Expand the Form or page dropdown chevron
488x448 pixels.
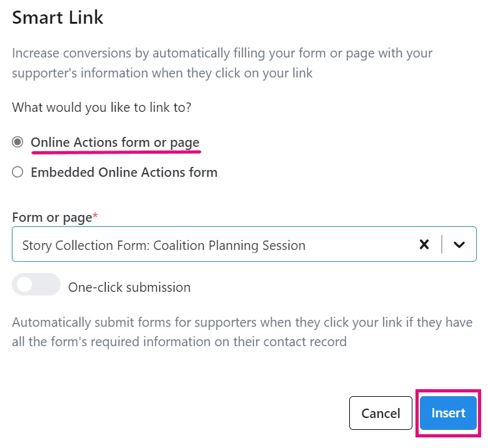point(459,244)
